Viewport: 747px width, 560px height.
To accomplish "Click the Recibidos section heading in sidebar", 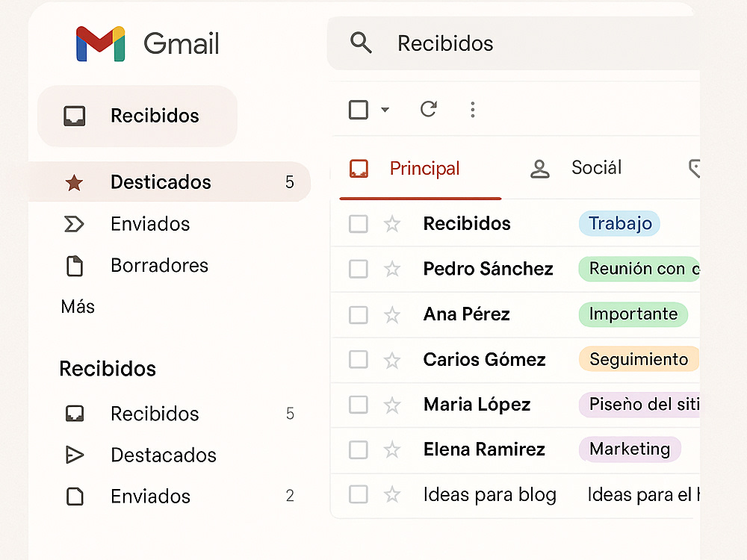I will (108, 369).
